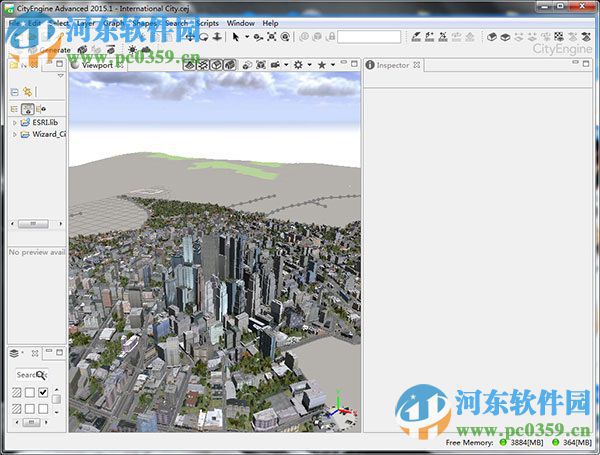The image size is (600, 455).
Task: Click the third street creation tool icon
Action: click(443, 37)
